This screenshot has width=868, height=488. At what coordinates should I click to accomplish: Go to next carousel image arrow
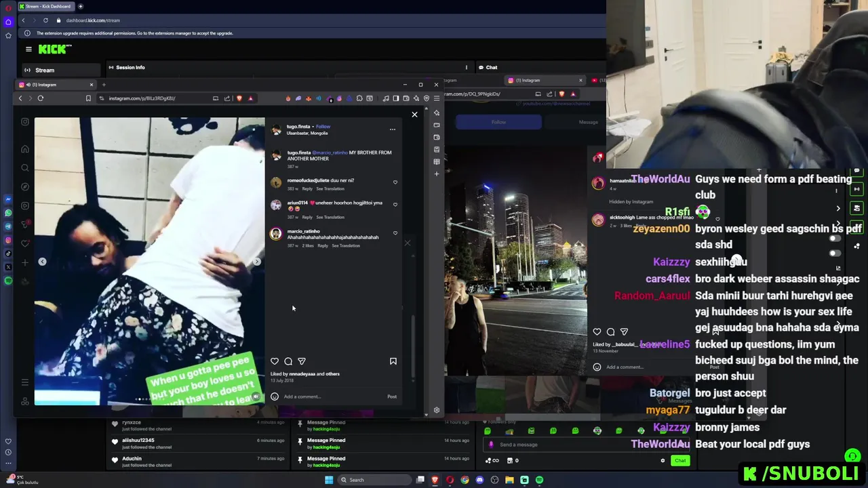256,262
